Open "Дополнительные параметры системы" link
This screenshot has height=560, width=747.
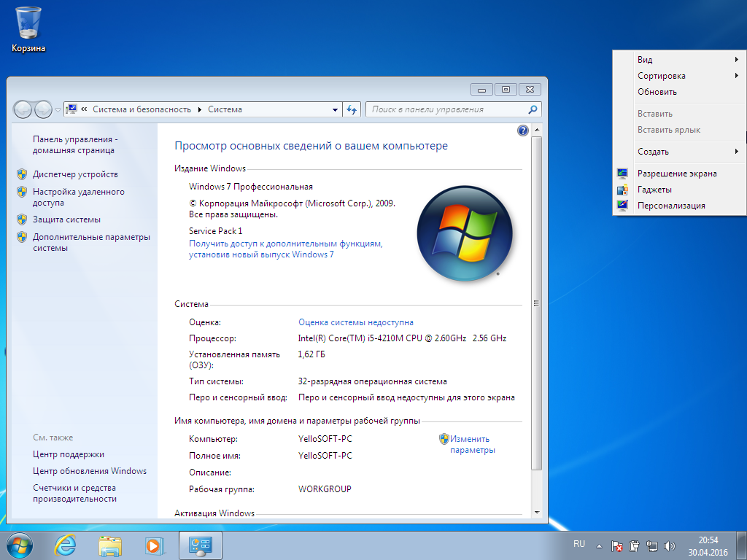tap(91, 242)
